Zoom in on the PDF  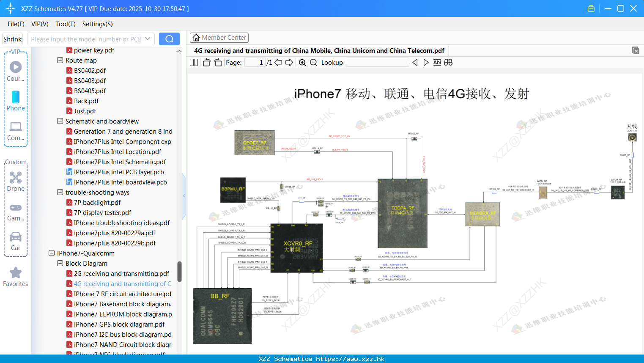click(302, 62)
